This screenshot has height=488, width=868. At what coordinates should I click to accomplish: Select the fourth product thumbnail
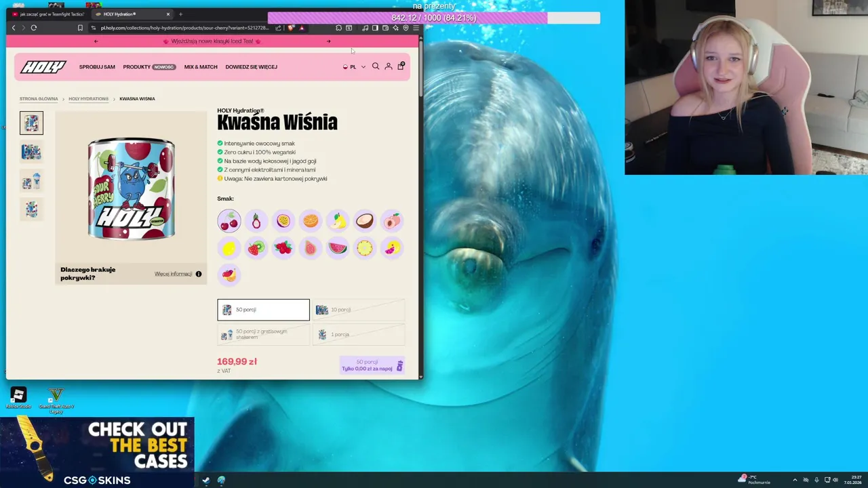31,209
